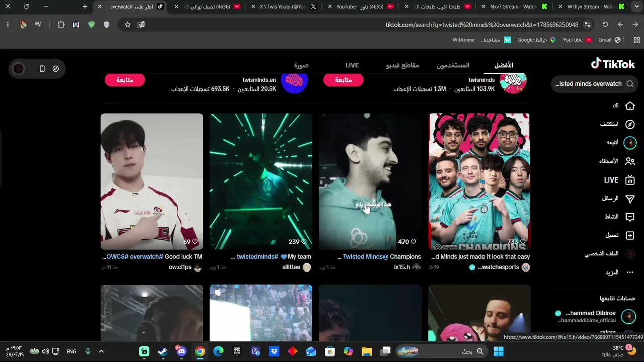Open Steam from the taskbar
Viewport: 644px width, 362px height.
coord(163,351)
